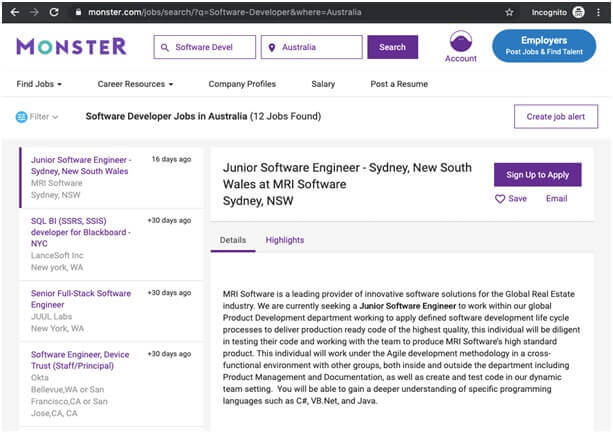Expand the Find Jobs menu

(39, 84)
